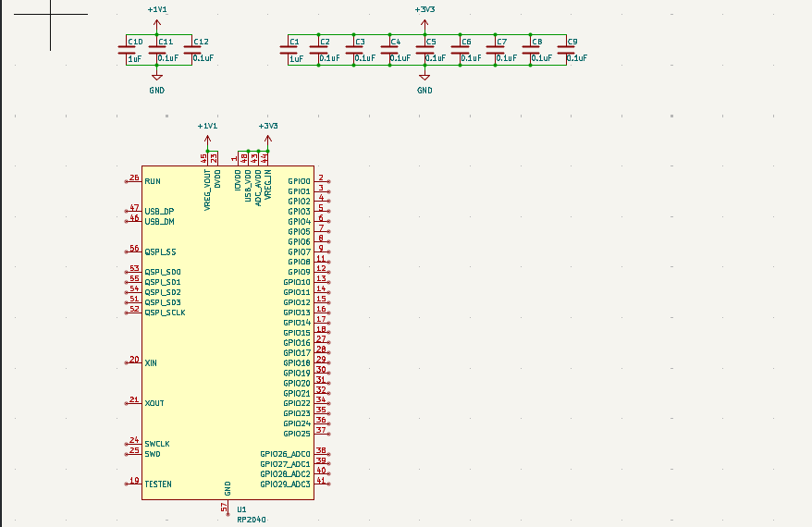Screen dimensions: 812x527
Task: Click the RP2040 value label under U1
Action: [250, 520]
